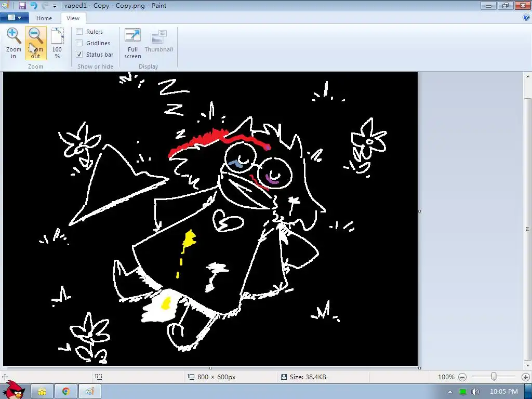This screenshot has width=532, height=399.
Task: Open the Angry Birds Start button
Action: click(14, 390)
